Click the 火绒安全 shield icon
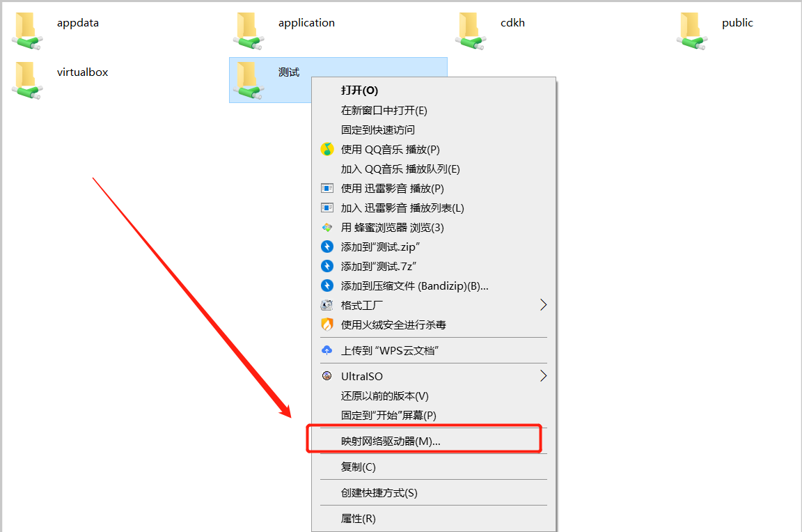This screenshot has height=532, width=802. 327,324
